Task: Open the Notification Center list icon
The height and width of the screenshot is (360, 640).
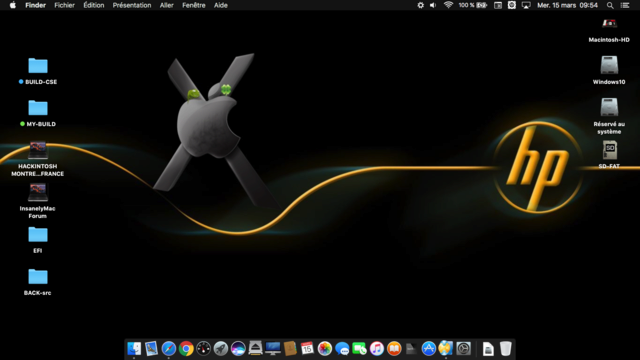Action: pos(625,5)
